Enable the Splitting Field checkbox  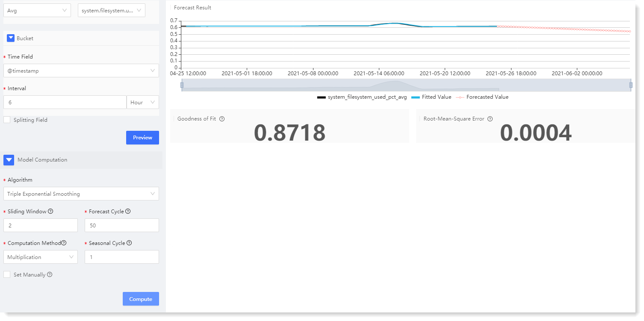click(7, 120)
